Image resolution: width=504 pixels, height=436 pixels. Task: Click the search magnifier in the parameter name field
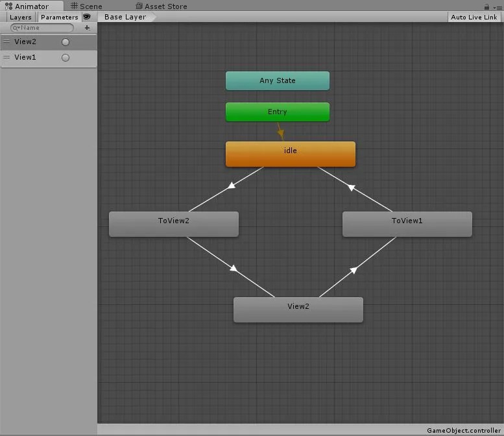(x=16, y=28)
